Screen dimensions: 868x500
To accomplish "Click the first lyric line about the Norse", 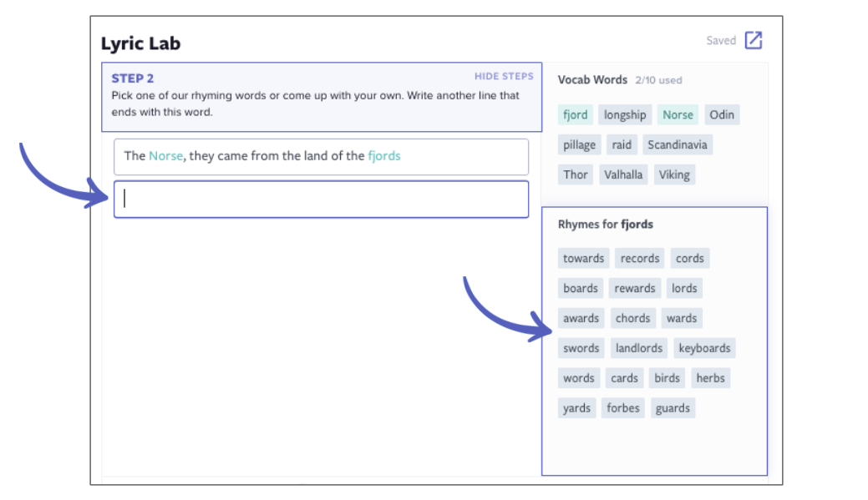I will tap(321, 156).
